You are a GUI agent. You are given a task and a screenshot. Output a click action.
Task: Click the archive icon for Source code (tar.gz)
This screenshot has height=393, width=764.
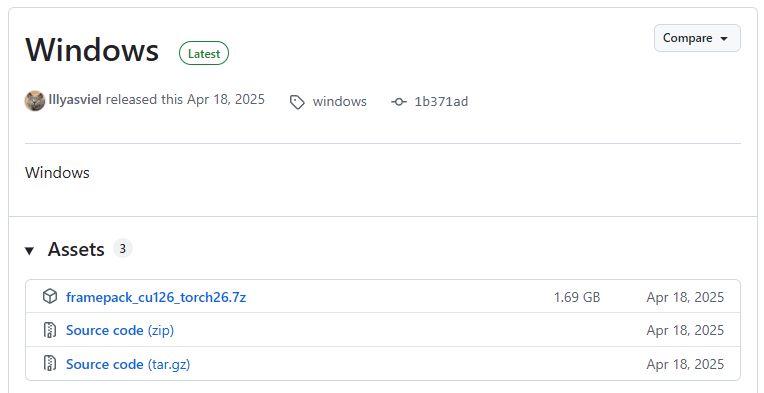pos(50,363)
